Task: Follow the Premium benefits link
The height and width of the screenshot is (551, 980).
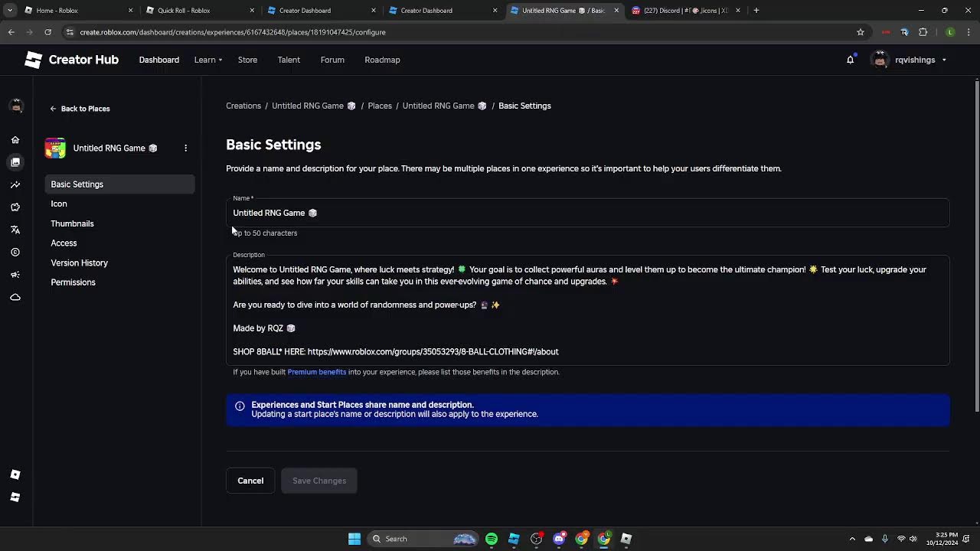Action: 317,372
